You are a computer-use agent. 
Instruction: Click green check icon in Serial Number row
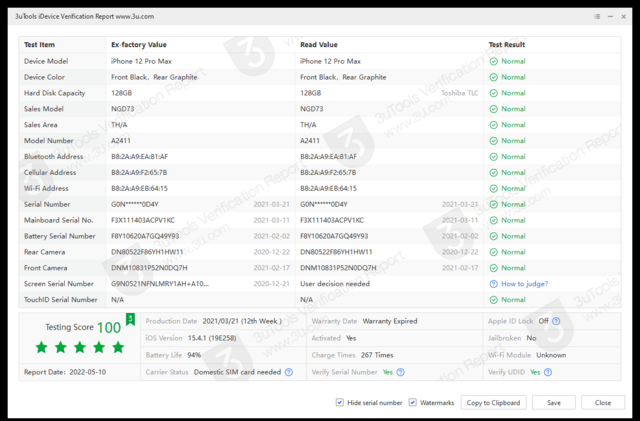pos(493,205)
